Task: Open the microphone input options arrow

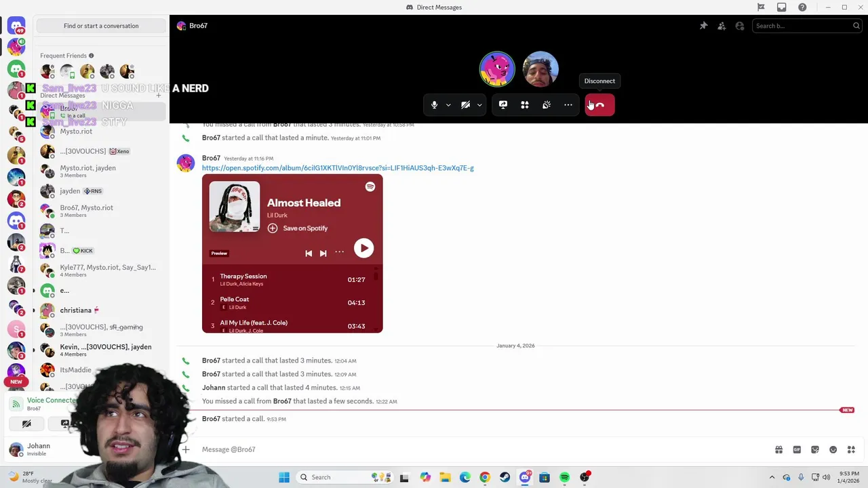Action: click(448, 105)
